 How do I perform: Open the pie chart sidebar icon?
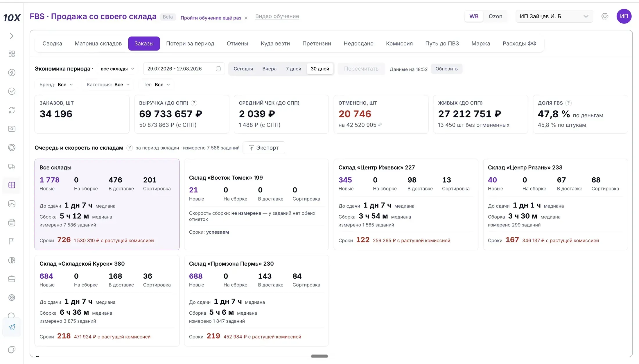[x=12, y=260]
